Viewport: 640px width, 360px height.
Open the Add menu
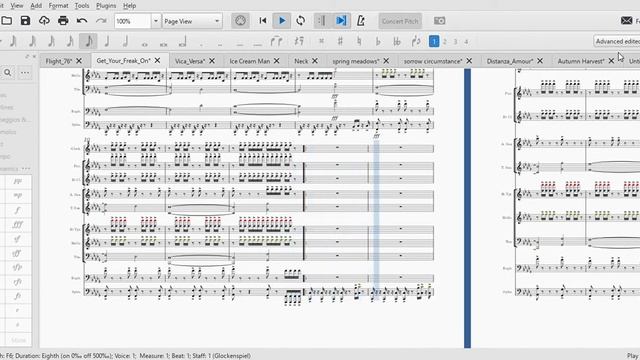pos(36,6)
